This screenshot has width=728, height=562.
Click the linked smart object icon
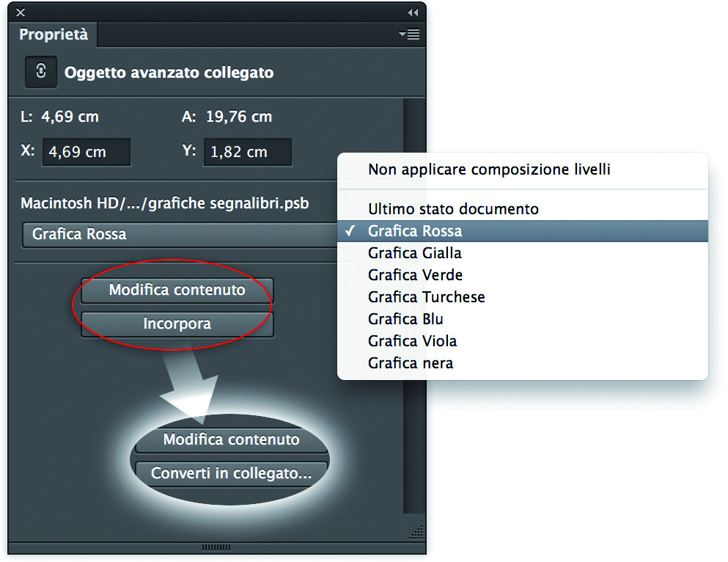tap(41, 72)
